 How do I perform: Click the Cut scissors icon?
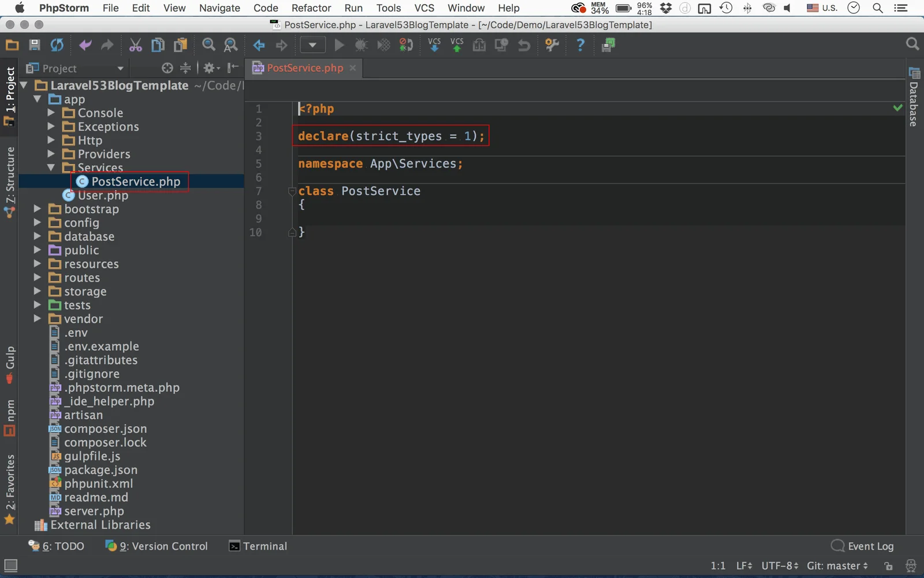coord(136,45)
